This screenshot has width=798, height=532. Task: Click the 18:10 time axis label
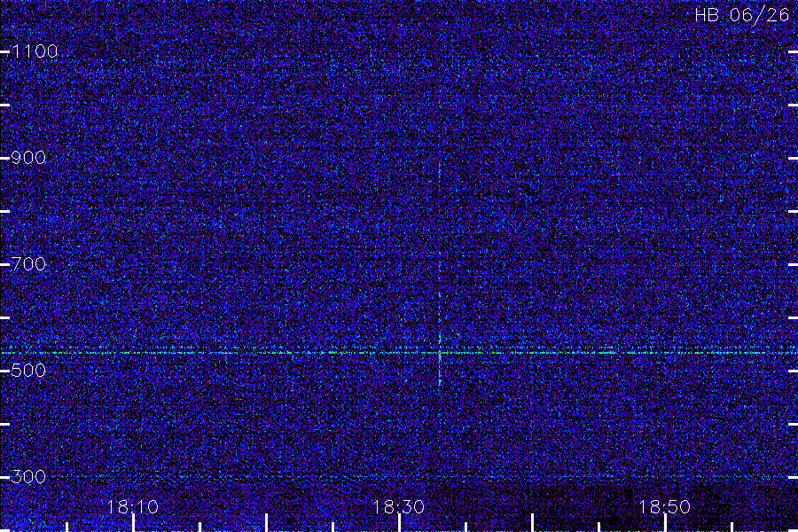[x=133, y=507]
